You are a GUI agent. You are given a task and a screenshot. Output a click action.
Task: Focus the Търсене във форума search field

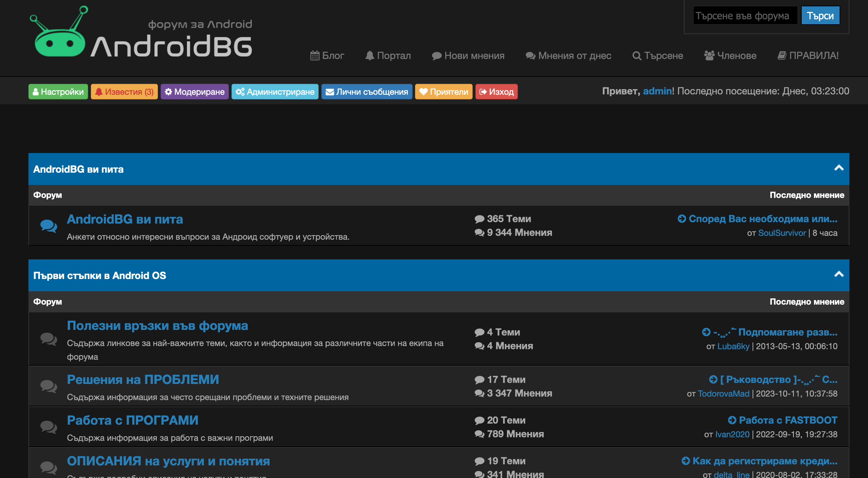(x=745, y=16)
